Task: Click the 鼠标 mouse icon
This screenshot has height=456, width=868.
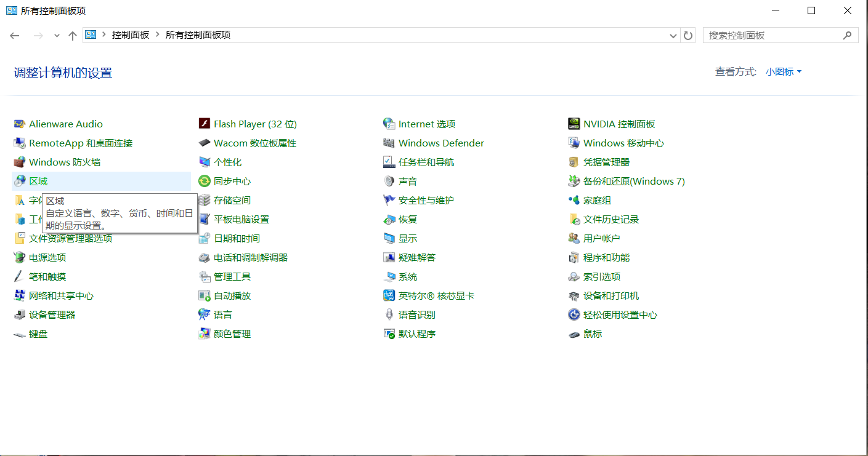Action: pyautogui.click(x=574, y=334)
